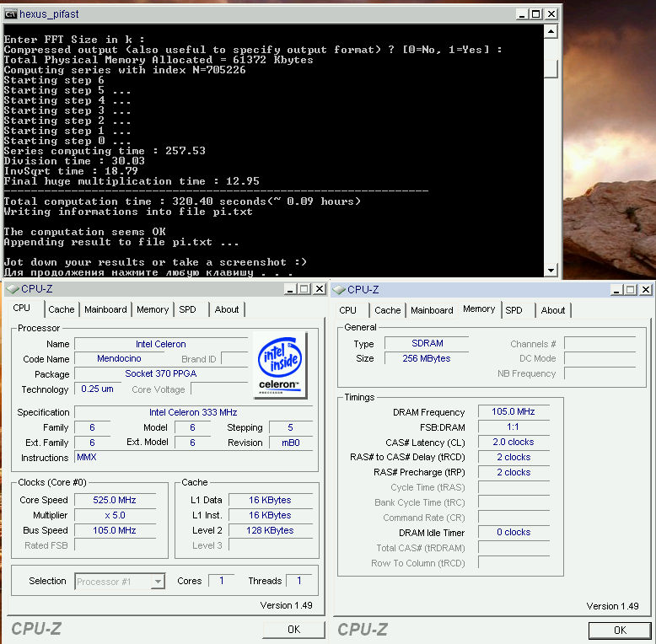Click the CAS# Latency value 2.0 clocks
Image resolution: width=656 pixels, height=644 pixels.
pyautogui.click(x=514, y=442)
